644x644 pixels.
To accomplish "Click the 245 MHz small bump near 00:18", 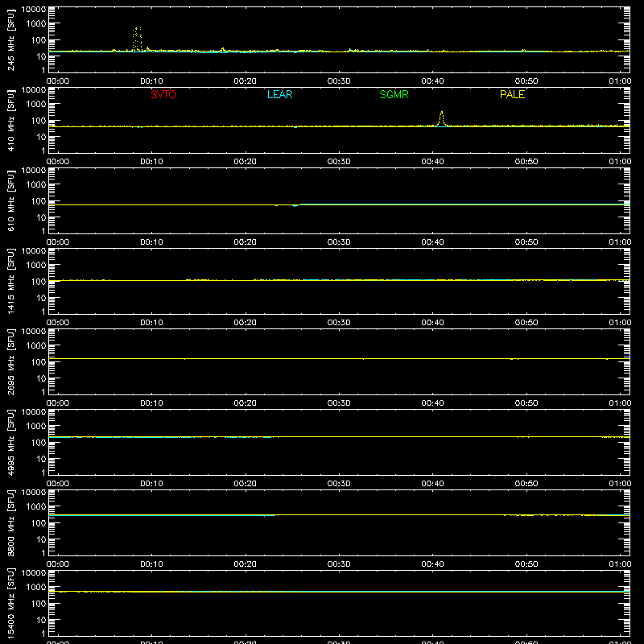I will pyautogui.click(x=223, y=50).
